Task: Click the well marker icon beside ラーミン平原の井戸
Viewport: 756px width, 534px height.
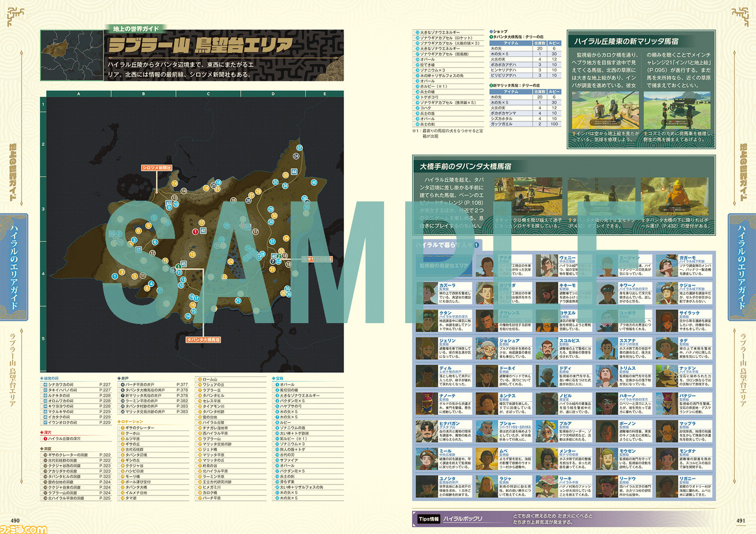Action: (x=122, y=400)
